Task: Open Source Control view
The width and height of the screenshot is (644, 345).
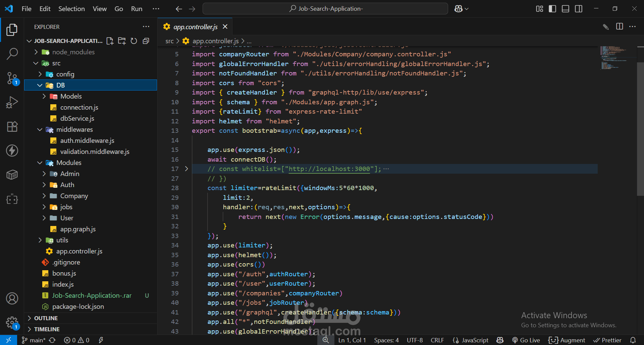Action: pos(12,78)
